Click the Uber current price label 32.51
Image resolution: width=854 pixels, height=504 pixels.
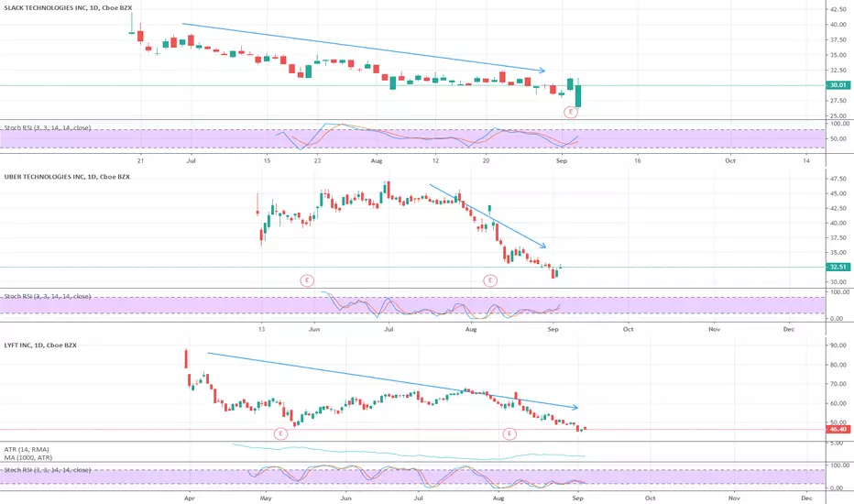pyautogui.click(x=838, y=267)
